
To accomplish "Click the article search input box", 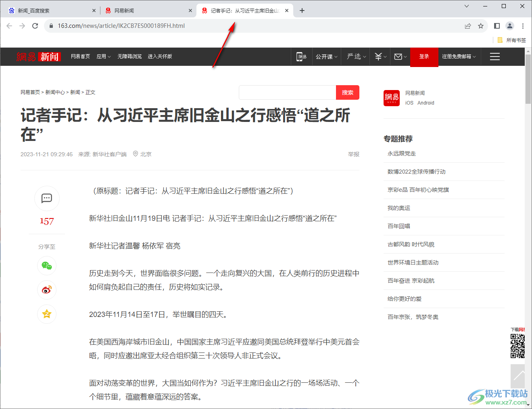I will [x=288, y=92].
